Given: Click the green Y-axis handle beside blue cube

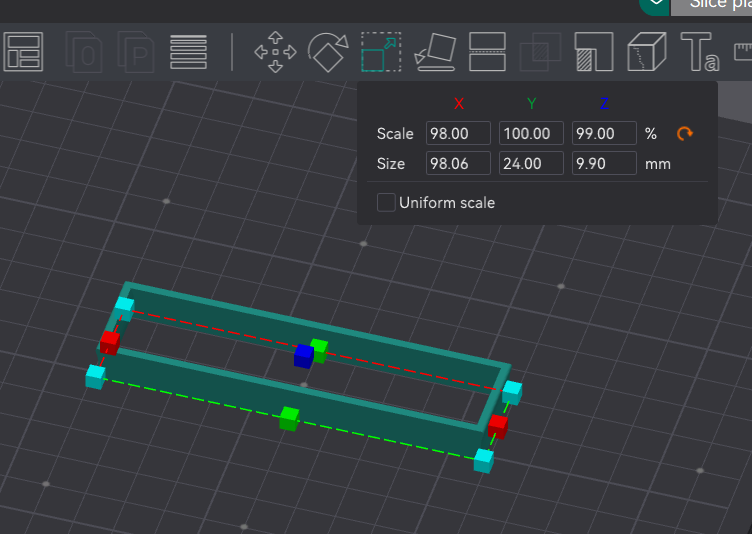Looking at the screenshot, I should [320, 350].
